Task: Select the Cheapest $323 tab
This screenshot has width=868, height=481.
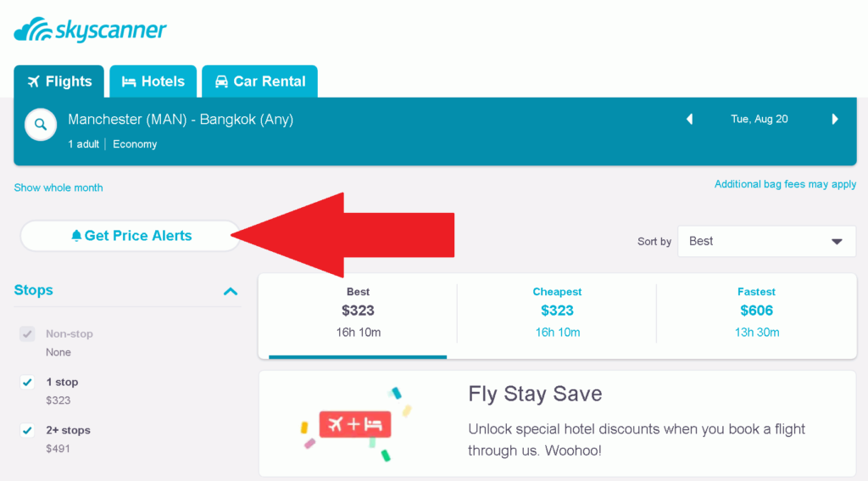Action: pyautogui.click(x=557, y=311)
